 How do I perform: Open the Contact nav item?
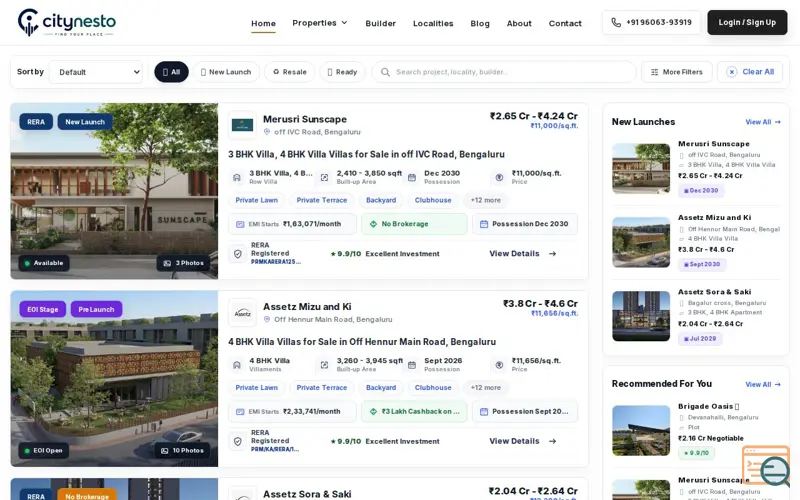pos(565,23)
